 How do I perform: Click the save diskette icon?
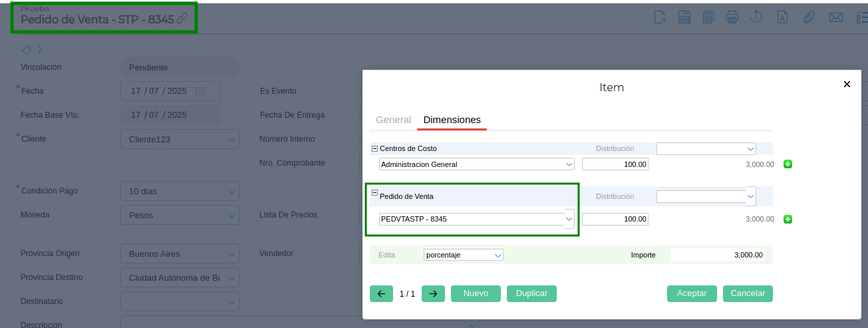point(684,17)
